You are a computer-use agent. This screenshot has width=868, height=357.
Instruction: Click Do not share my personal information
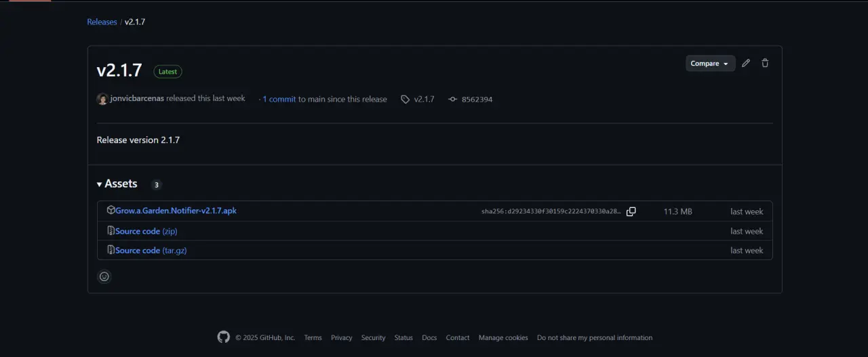[595, 337]
